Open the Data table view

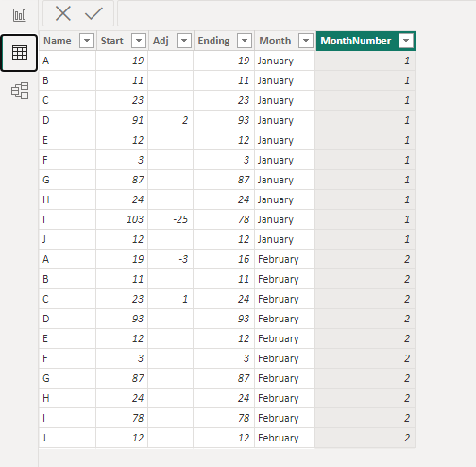click(20, 53)
